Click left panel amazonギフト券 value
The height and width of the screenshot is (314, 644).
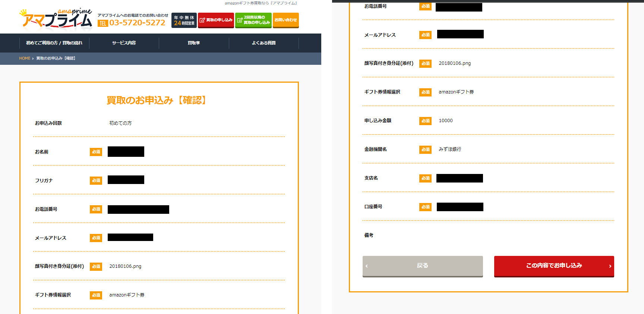pos(127,295)
